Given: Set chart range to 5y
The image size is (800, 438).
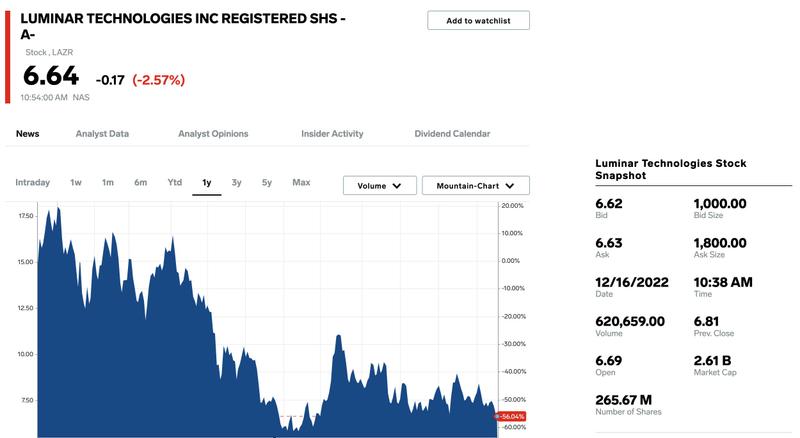Looking at the screenshot, I should point(267,182).
